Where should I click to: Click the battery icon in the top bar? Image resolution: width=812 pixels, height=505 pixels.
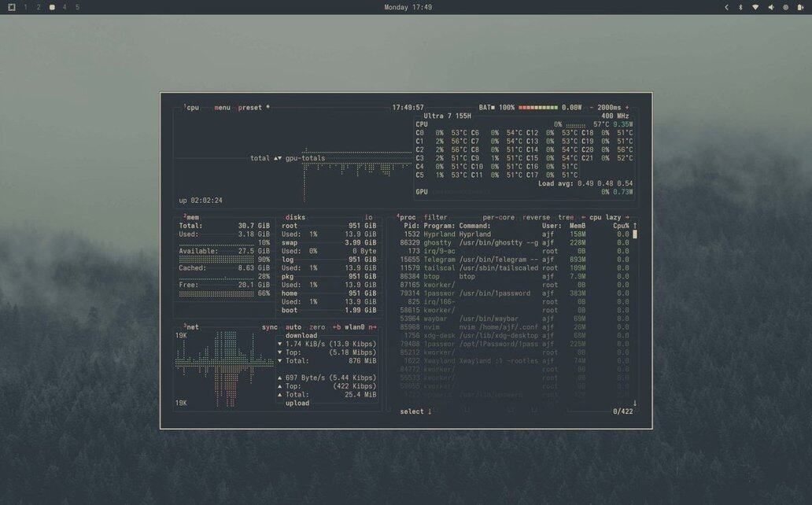(x=799, y=7)
